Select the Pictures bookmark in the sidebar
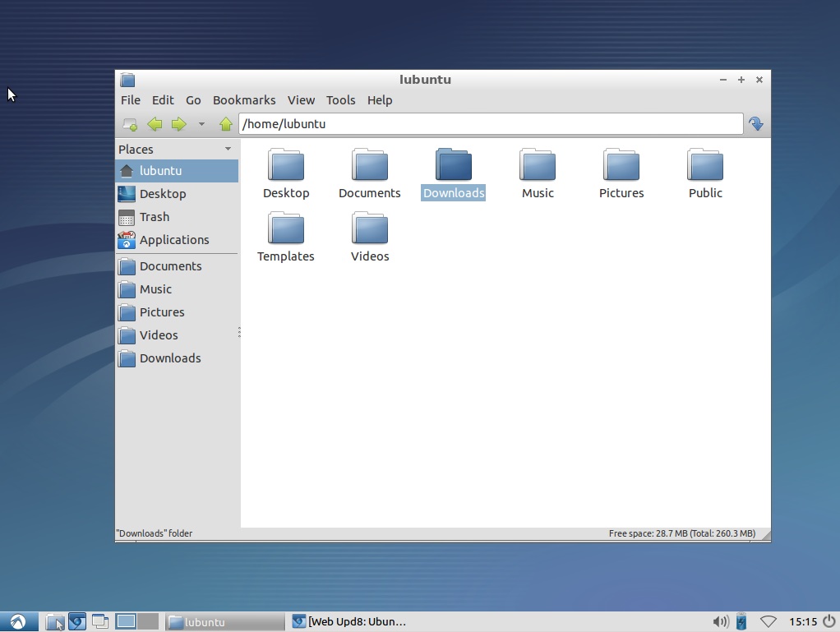840x632 pixels. pyautogui.click(x=161, y=312)
